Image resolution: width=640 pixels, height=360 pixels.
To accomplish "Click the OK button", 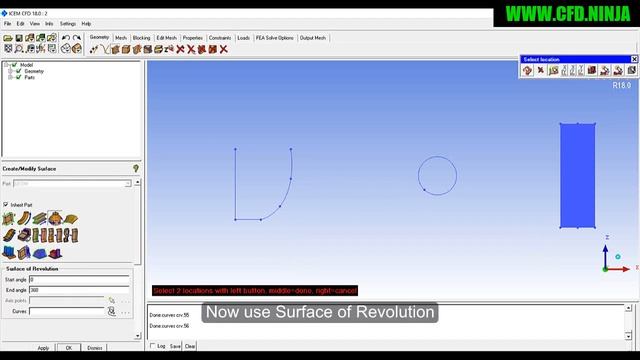I will (69, 348).
